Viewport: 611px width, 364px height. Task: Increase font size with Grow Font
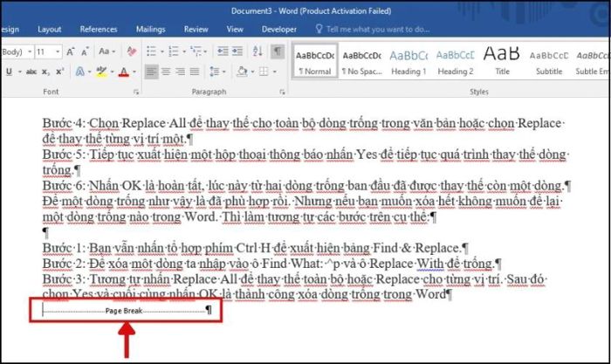71,52
